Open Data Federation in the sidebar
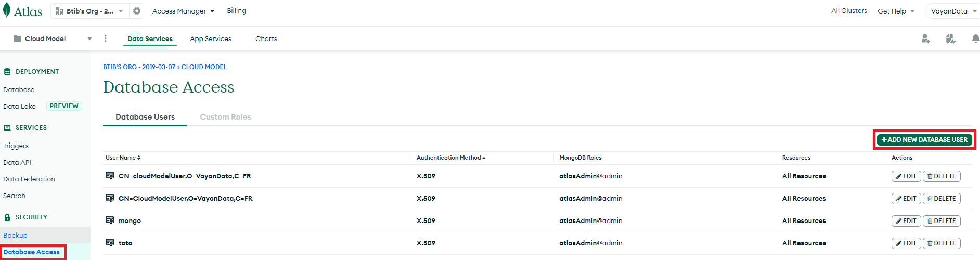 [29, 179]
